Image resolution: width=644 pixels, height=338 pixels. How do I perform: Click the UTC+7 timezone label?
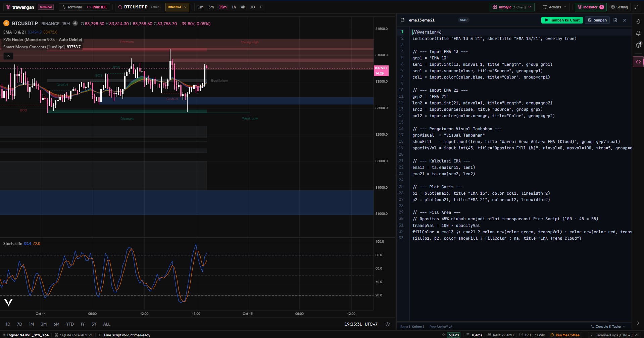click(x=371, y=324)
